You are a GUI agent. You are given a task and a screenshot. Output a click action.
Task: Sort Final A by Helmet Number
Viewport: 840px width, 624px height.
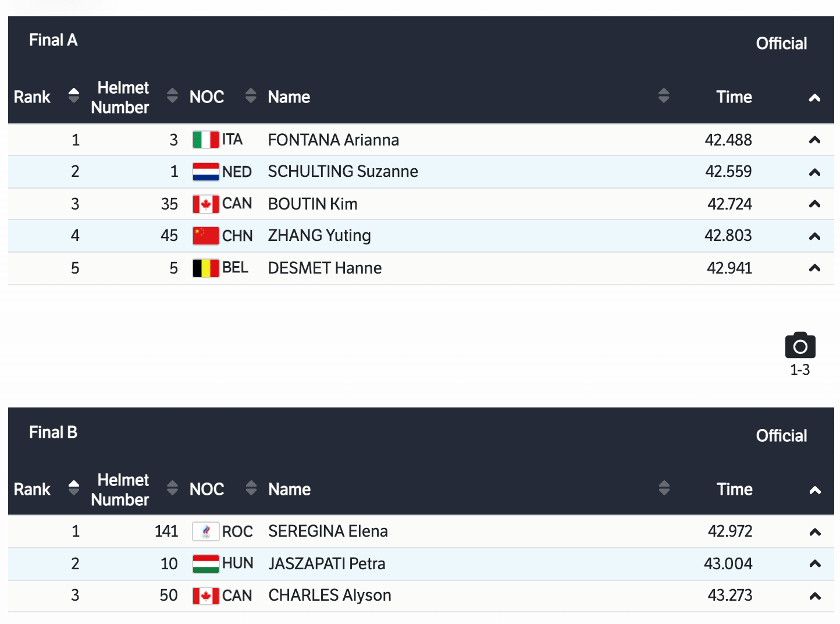pyautogui.click(x=172, y=95)
